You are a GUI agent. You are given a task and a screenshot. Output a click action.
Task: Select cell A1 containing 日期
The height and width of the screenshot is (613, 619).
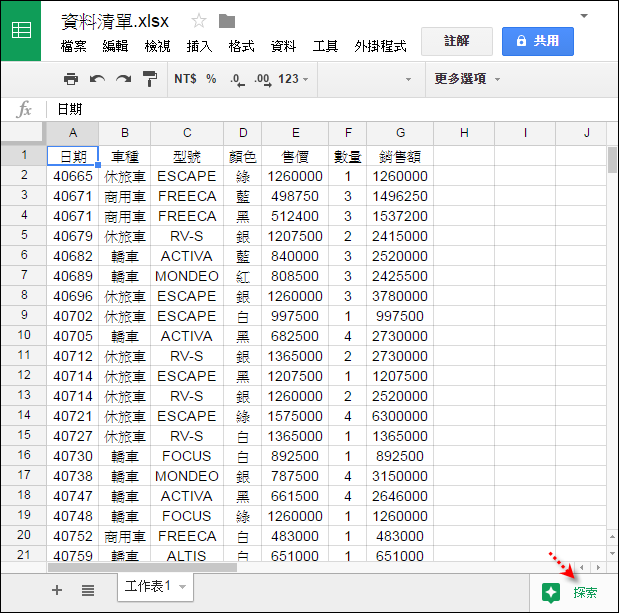[73, 156]
